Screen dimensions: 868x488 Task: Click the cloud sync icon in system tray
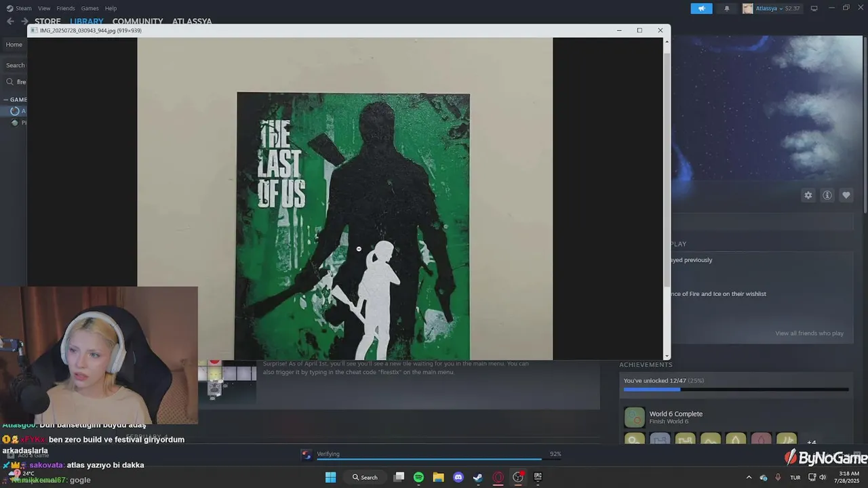click(x=764, y=477)
